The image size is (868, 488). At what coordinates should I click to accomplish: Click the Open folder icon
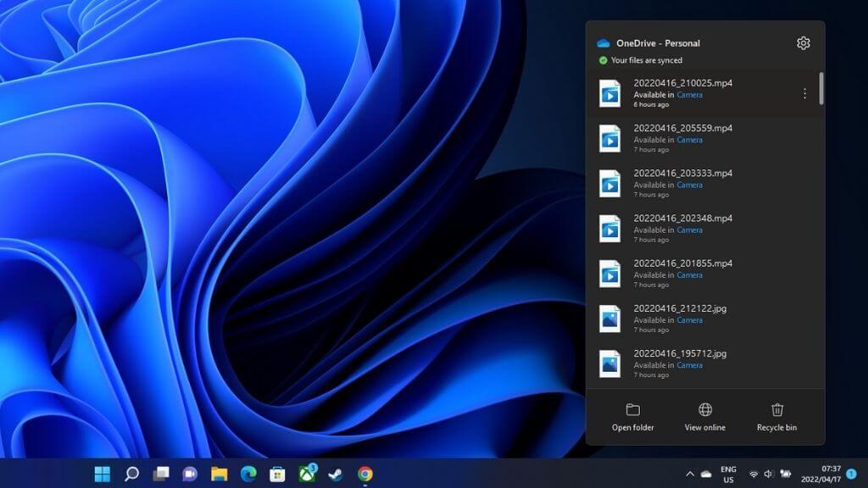632,410
